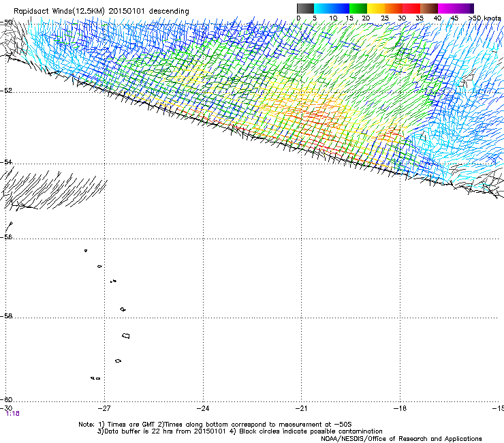
Task: Click the largest island outline below -58
Action: pos(126,335)
